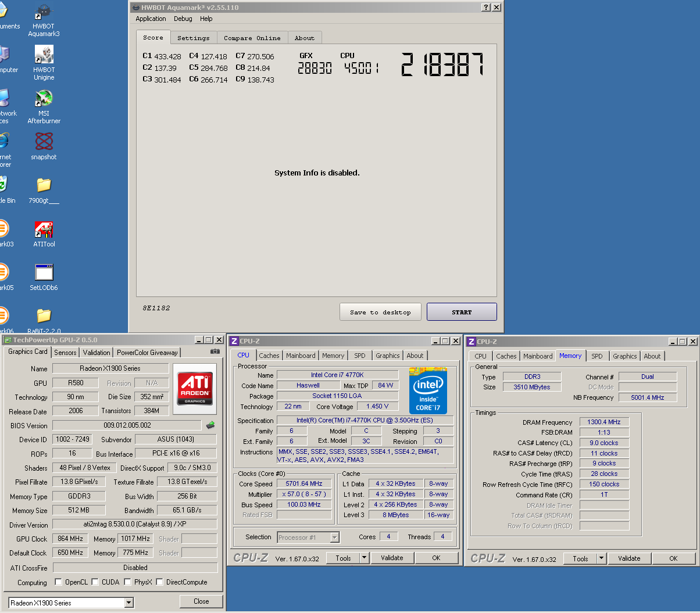700x613 pixels.
Task: Click the total score 218387 display
Action: pyautogui.click(x=443, y=64)
